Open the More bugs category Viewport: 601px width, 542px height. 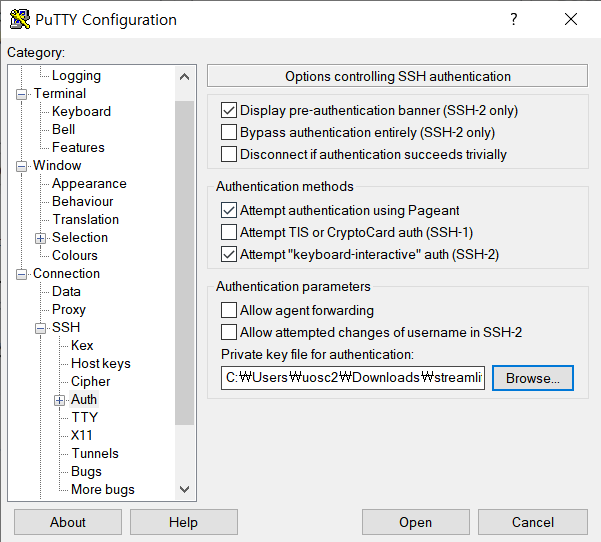tap(103, 489)
